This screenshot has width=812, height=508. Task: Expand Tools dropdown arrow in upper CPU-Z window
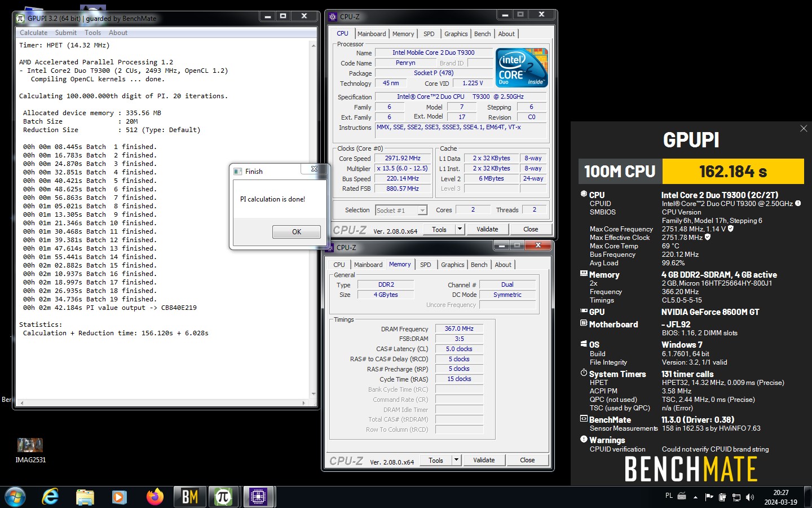(x=460, y=229)
